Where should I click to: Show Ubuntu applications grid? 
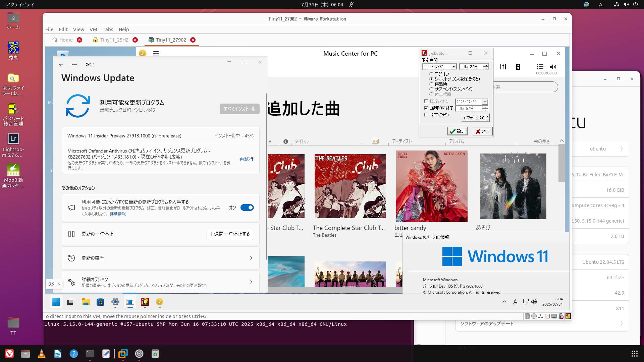click(634, 353)
